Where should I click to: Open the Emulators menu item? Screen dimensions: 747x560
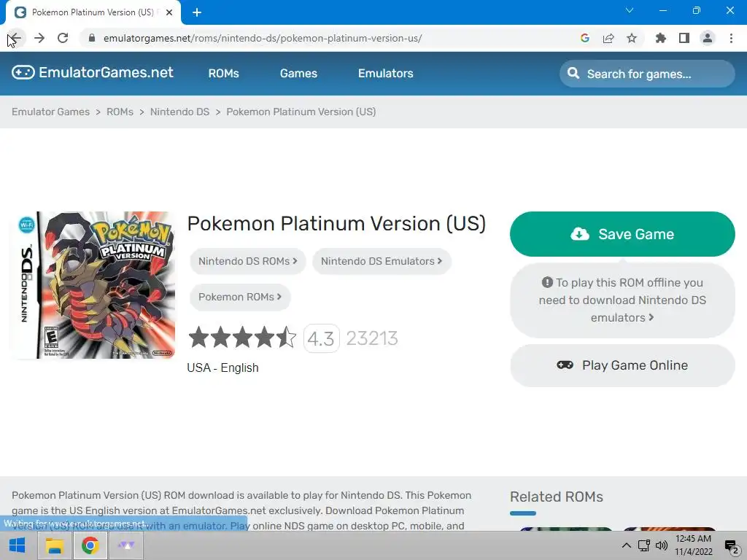[386, 74]
